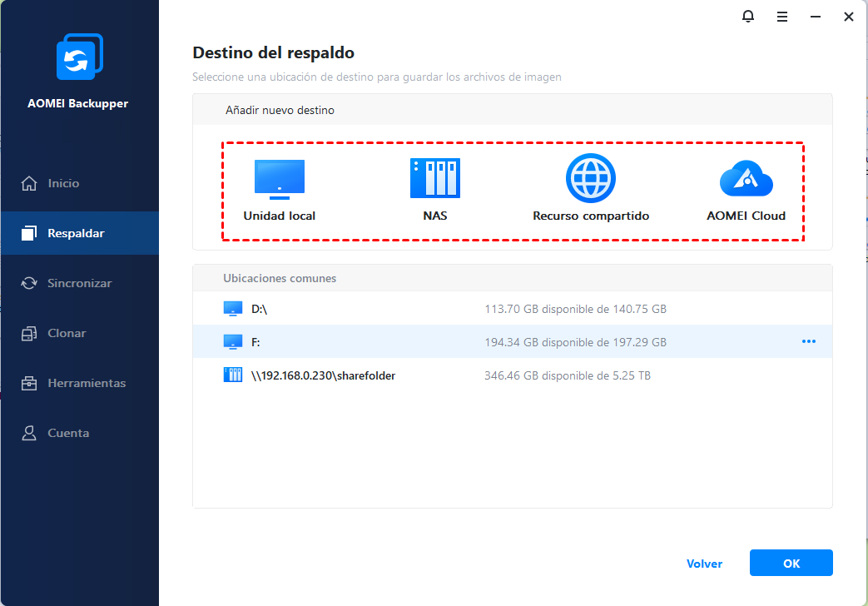Click the D:\ drive icon
This screenshot has width=868, height=606.
point(232,309)
